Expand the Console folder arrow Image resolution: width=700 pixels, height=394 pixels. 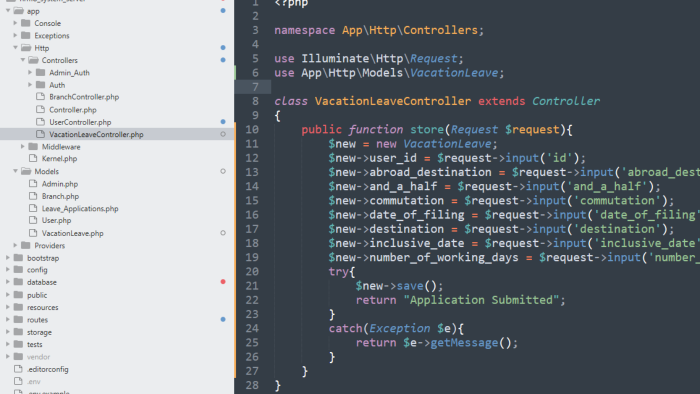point(15,23)
